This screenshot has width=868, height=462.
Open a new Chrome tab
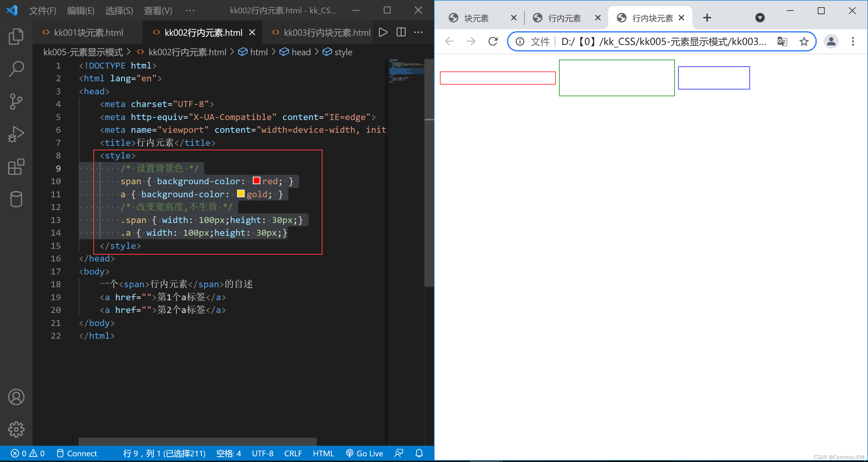(x=707, y=18)
